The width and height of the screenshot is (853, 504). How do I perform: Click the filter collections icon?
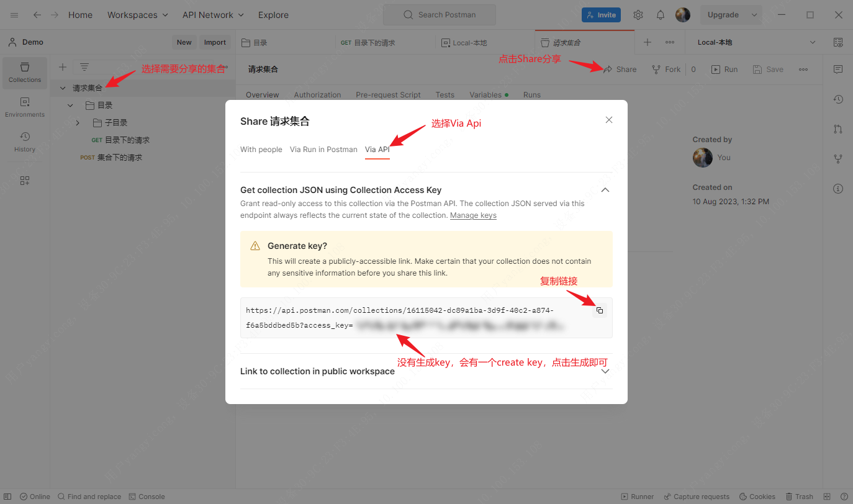coord(84,67)
